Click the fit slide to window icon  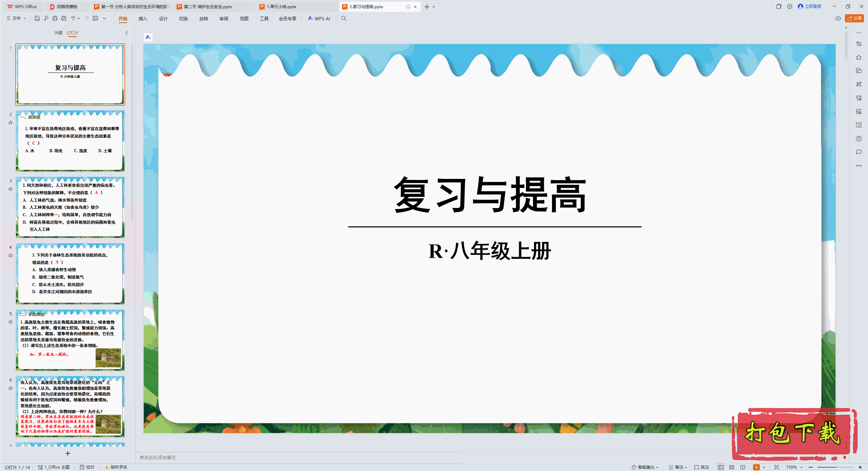click(x=776, y=467)
